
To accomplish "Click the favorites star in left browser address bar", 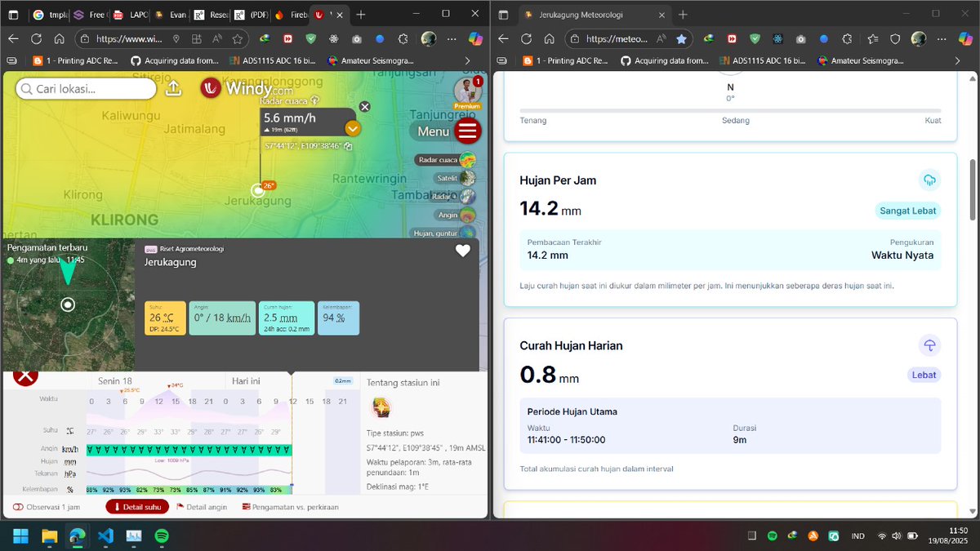I will (237, 38).
